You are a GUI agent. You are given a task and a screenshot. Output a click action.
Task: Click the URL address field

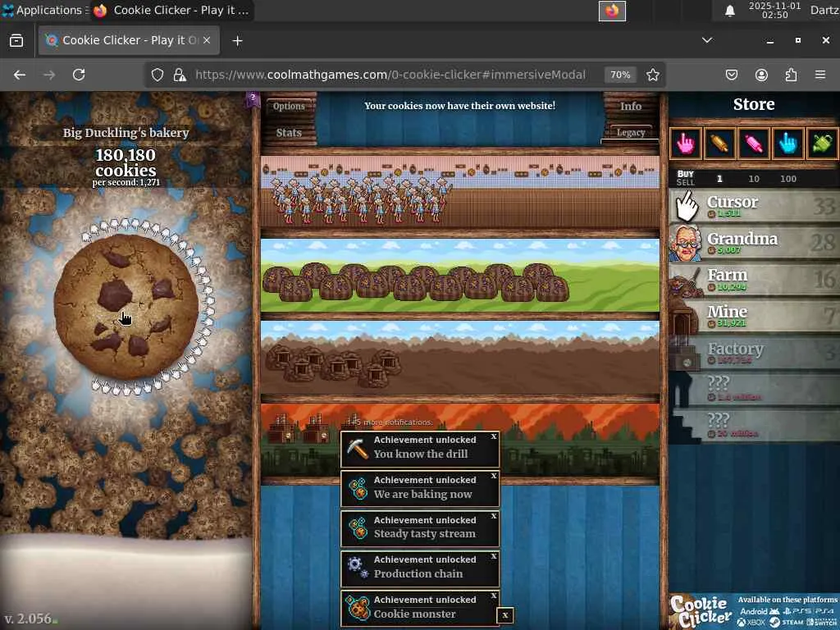[390, 75]
